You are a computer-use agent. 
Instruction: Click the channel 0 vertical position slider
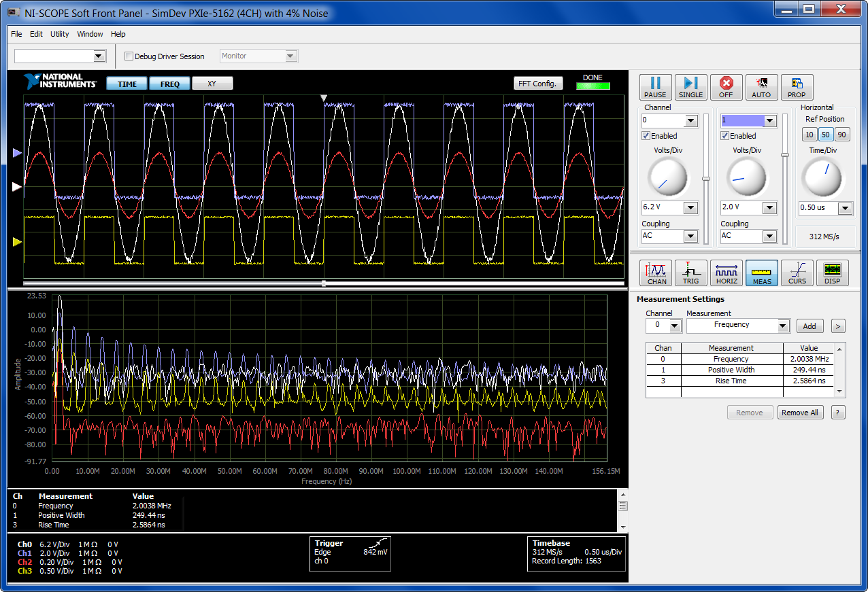pos(706,178)
